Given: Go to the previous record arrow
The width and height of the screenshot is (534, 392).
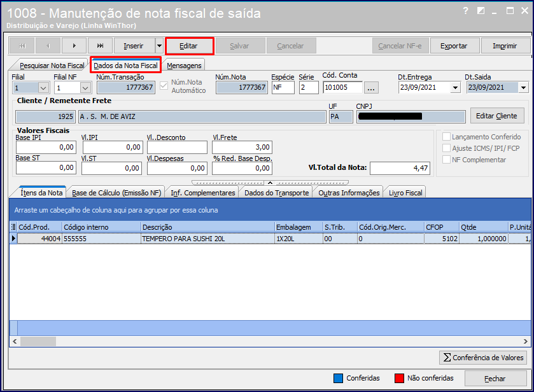Looking at the screenshot, I should click(x=48, y=46).
